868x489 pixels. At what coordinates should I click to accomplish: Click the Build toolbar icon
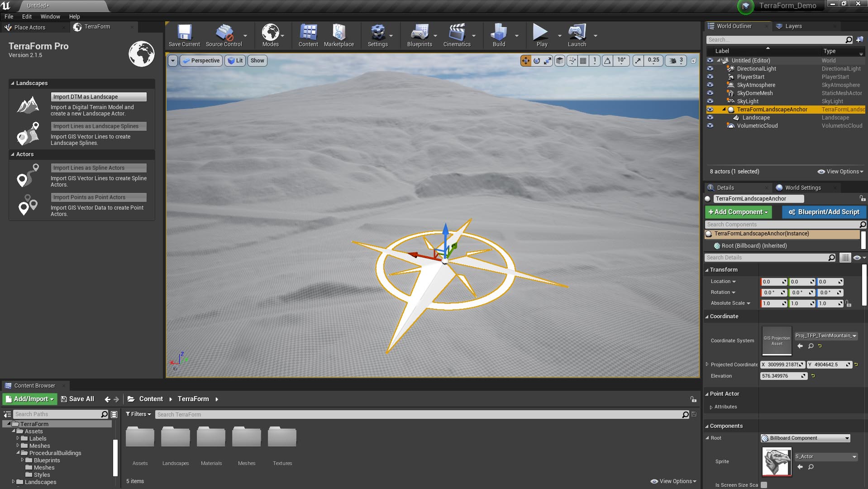coord(499,35)
